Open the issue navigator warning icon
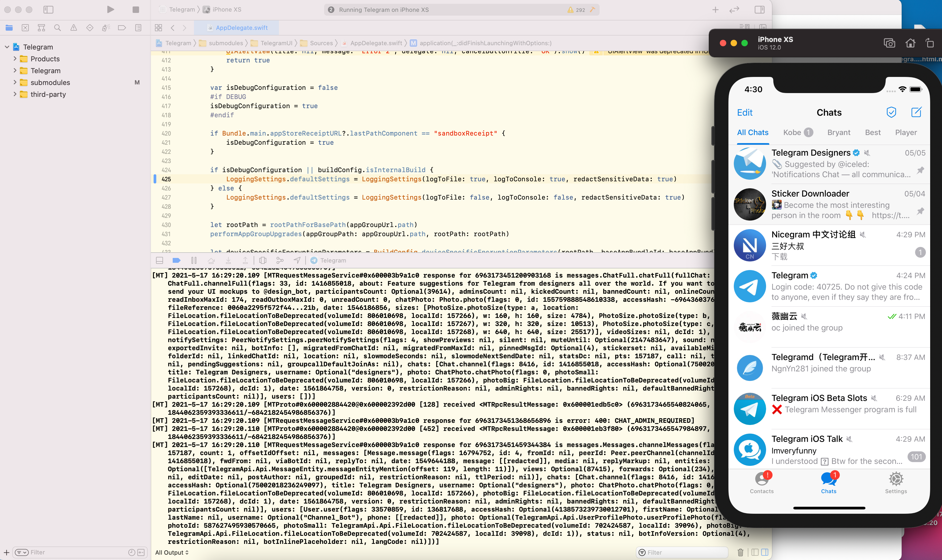 click(x=74, y=27)
